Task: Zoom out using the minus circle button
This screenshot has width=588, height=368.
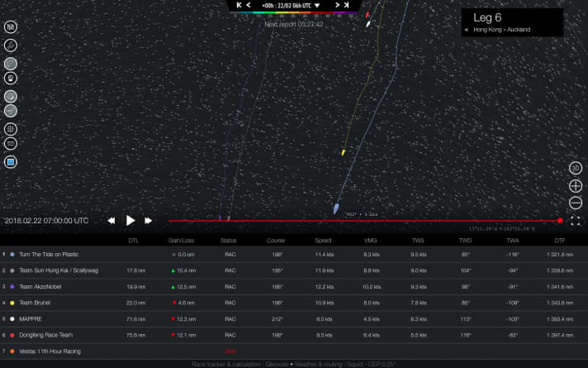Action: pyautogui.click(x=576, y=203)
